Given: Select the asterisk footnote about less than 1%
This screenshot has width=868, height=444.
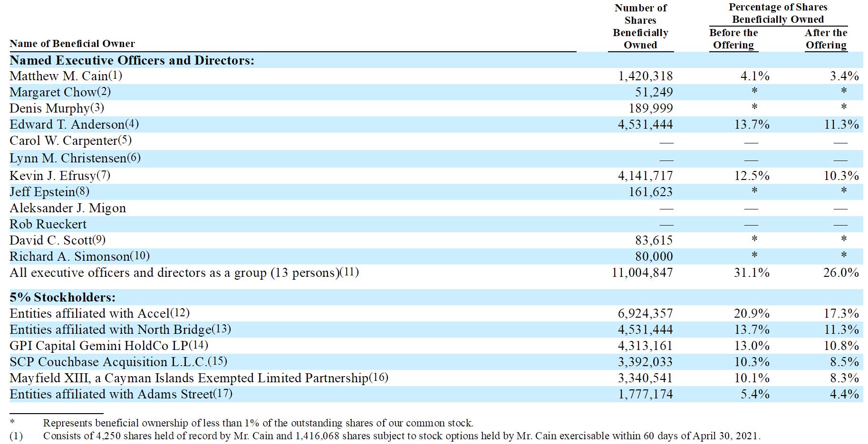Looking at the screenshot, I should coord(241,423).
